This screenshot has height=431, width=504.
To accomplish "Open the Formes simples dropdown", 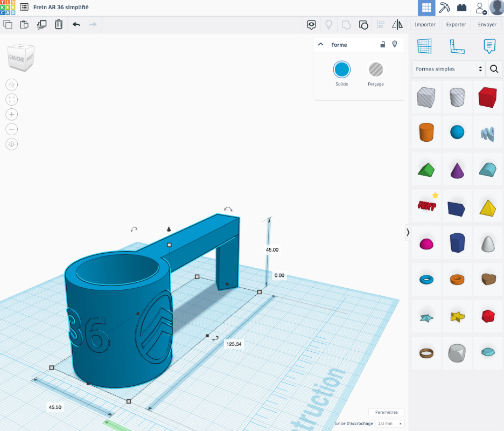I will (449, 69).
